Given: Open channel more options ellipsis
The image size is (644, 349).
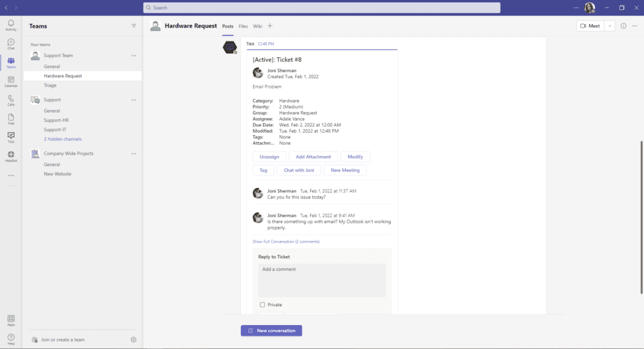Looking at the screenshot, I should click(635, 26).
